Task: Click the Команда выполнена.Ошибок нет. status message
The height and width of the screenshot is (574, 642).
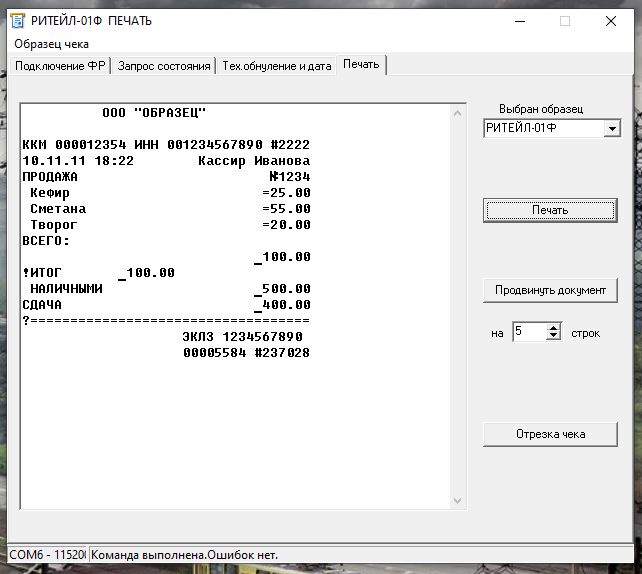Action: click(x=184, y=555)
